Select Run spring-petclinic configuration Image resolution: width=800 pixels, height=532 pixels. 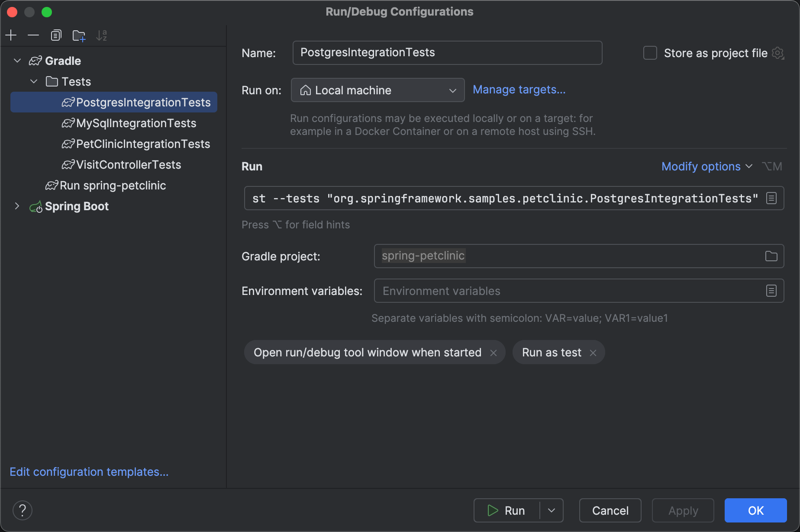(113, 186)
